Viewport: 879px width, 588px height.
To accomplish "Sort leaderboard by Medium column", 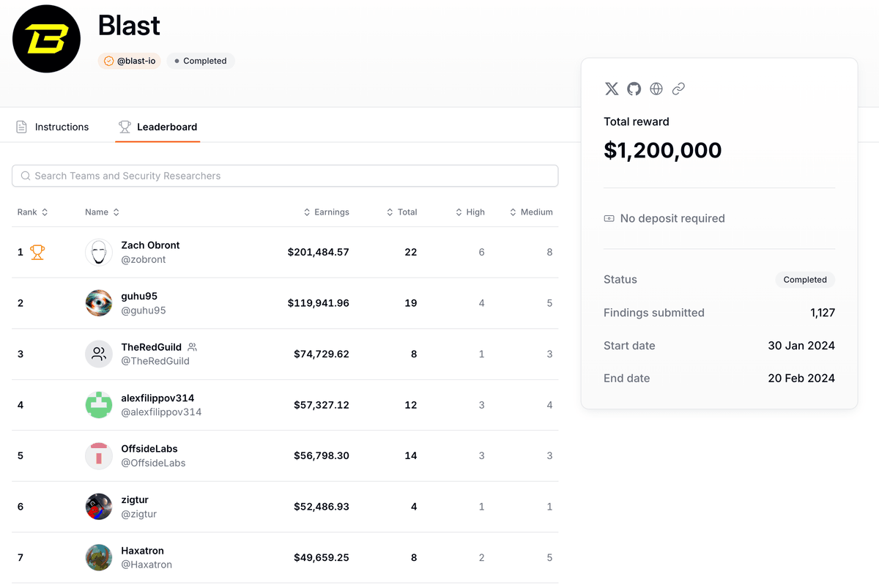I will pyautogui.click(x=531, y=212).
